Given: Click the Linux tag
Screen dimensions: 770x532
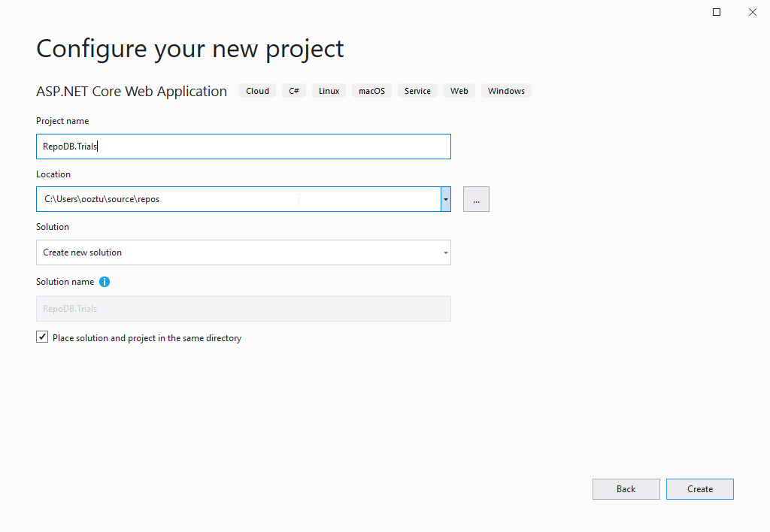Looking at the screenshot, I should pos(329,91).
